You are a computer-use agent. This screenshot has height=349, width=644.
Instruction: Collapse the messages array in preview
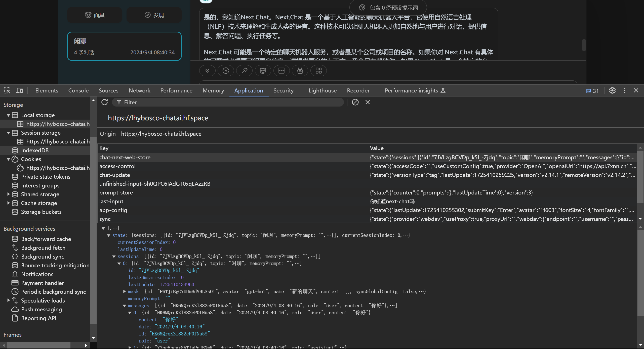124,306
